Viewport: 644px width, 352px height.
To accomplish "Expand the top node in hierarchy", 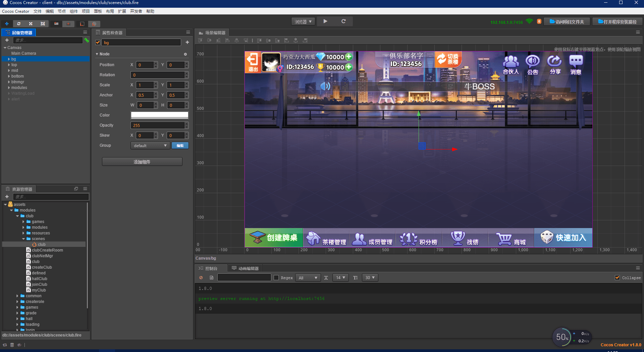I will click(x=9, y=65).
